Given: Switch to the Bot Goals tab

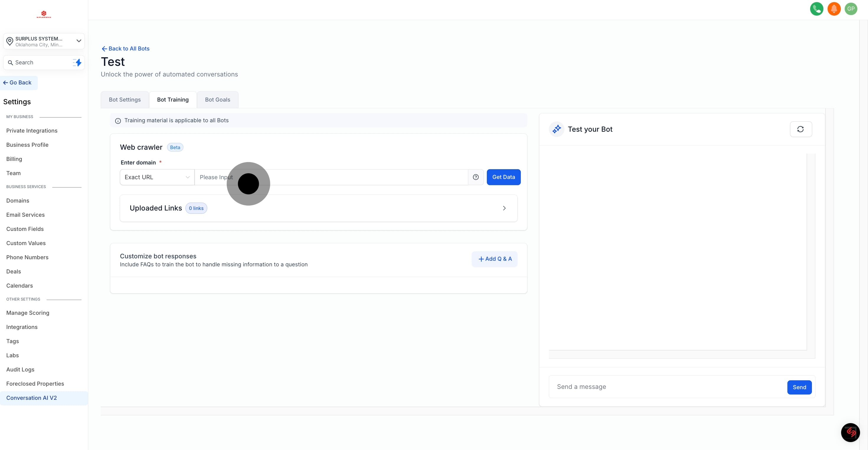Looking at the screenshot, I should [x=217, y=100].
